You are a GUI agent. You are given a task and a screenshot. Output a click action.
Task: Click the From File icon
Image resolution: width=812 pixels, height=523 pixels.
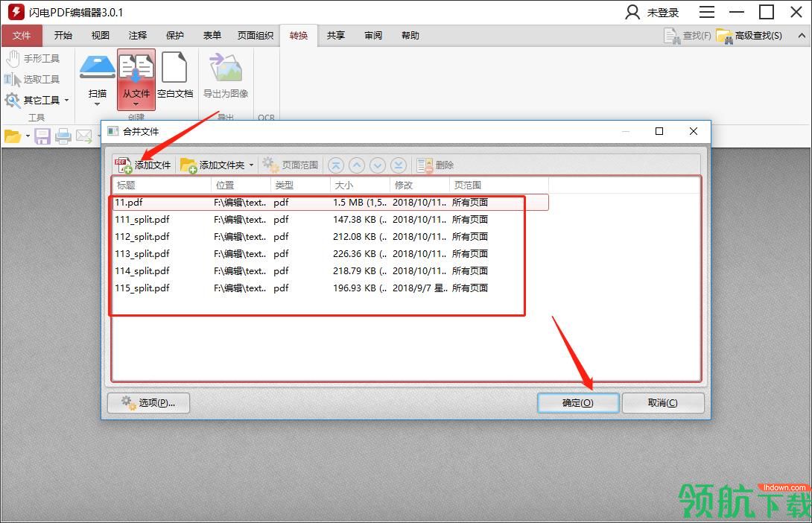tap(136, 68)
